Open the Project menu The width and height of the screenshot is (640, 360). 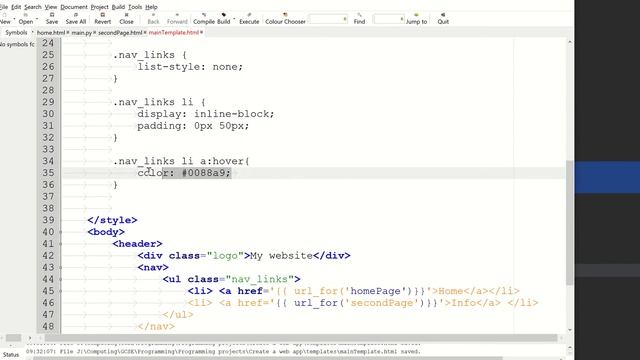[100, 7]
